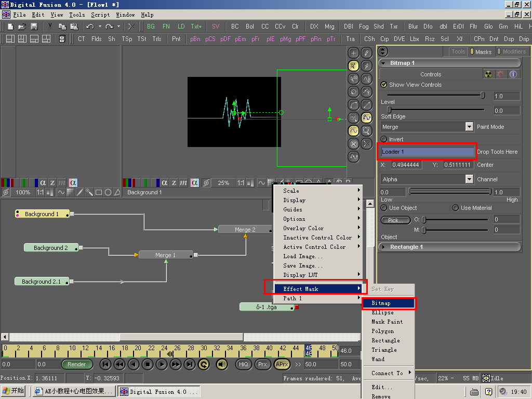The height and width of the screenshot is (399, 532).
Task: Click the Cut scissors icon
Action: pos(50,26)
